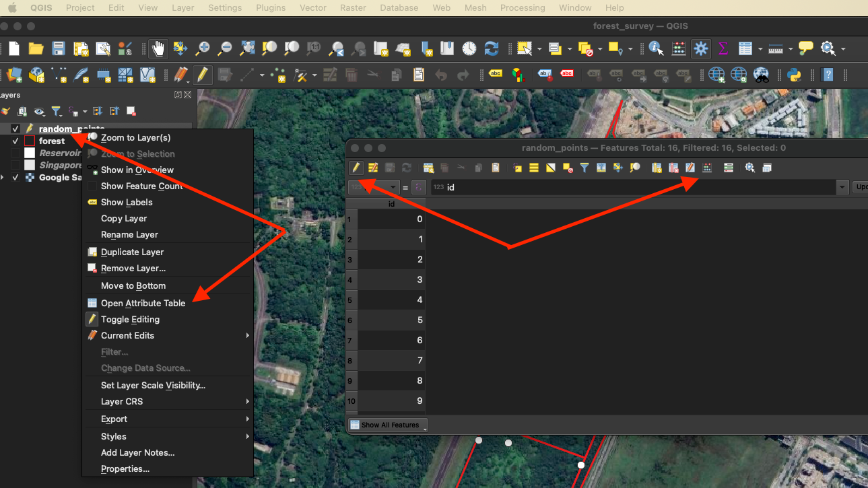Uncheck the forest layer visibility
This screenshot has width=868, height=488.
(15, 141)
